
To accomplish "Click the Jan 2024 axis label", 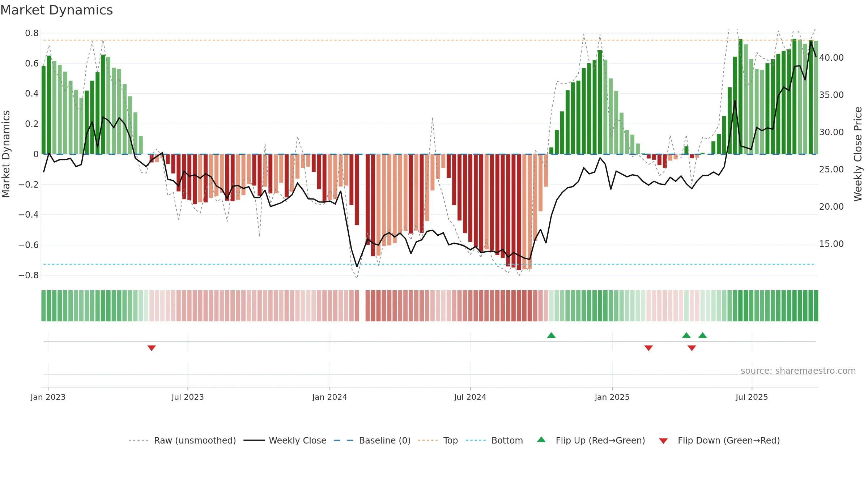I will (x=330, y=397).
